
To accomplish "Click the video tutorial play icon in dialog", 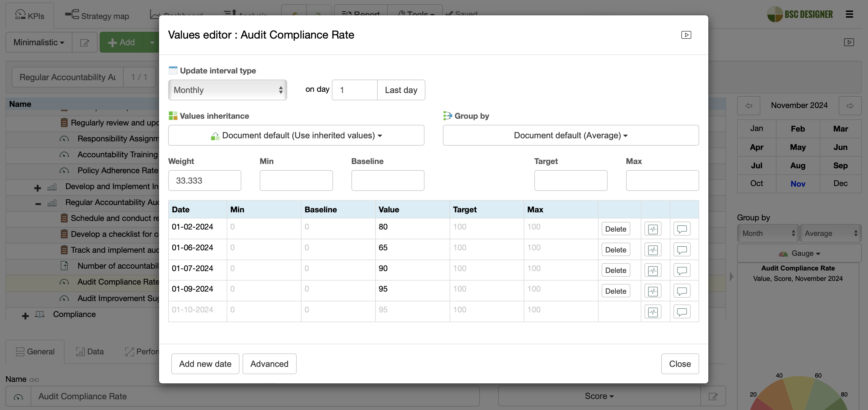I will point(687,35).
